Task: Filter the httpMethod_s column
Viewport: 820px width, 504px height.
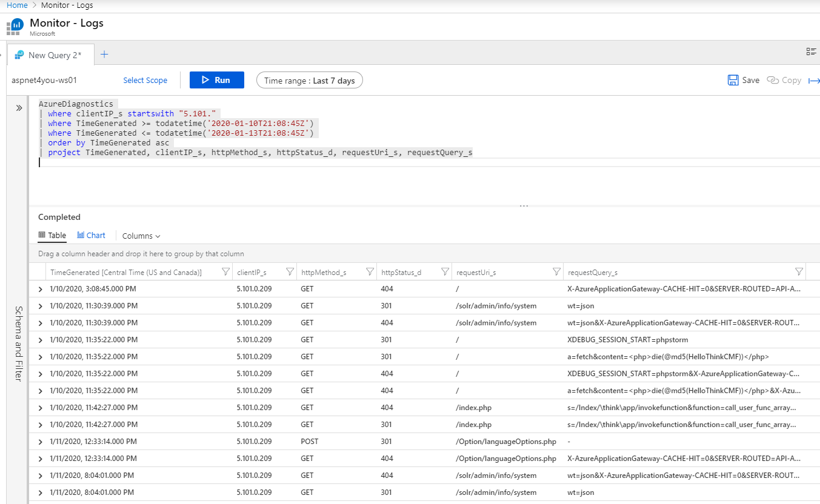Action: click(x=370, y=272)
